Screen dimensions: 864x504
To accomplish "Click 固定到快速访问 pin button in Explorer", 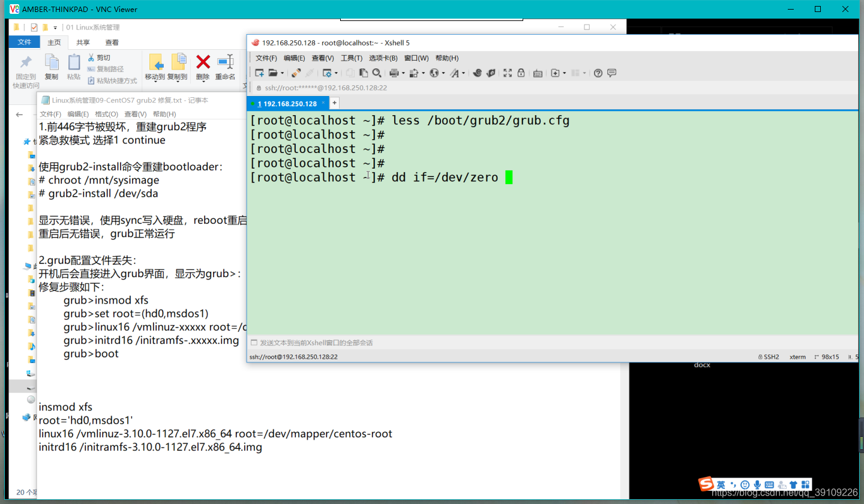I will coord(26,72).
